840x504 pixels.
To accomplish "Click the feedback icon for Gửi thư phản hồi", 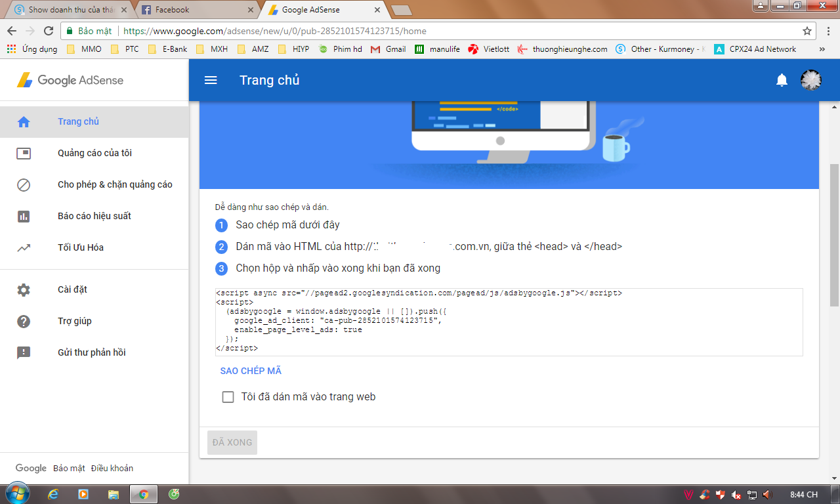I will click(24, 352).
